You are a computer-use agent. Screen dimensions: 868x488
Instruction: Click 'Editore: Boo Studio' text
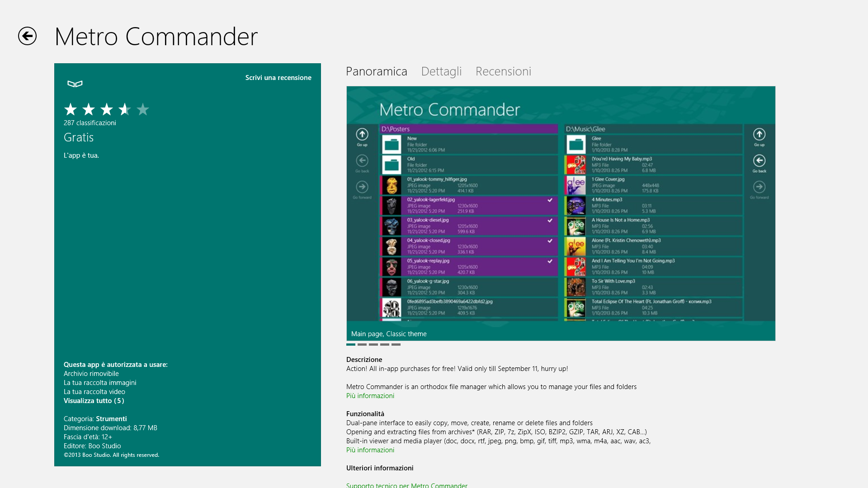[92, 446]
